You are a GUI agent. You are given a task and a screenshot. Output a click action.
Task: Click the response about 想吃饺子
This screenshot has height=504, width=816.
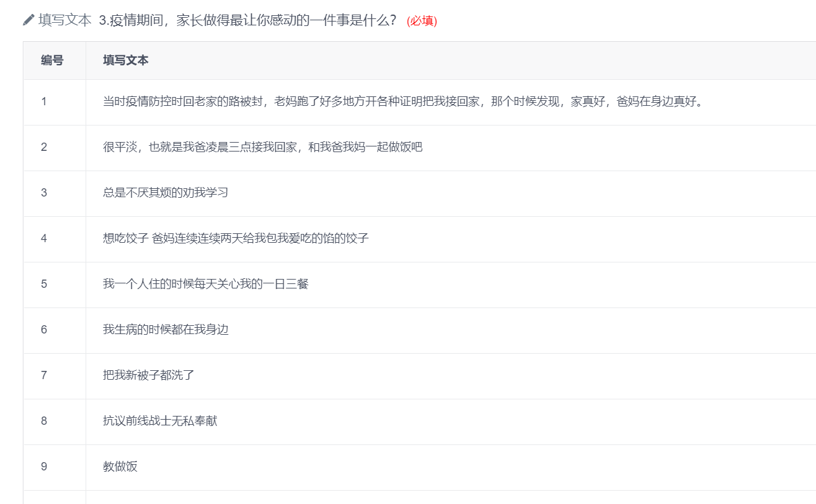(236, 238)
